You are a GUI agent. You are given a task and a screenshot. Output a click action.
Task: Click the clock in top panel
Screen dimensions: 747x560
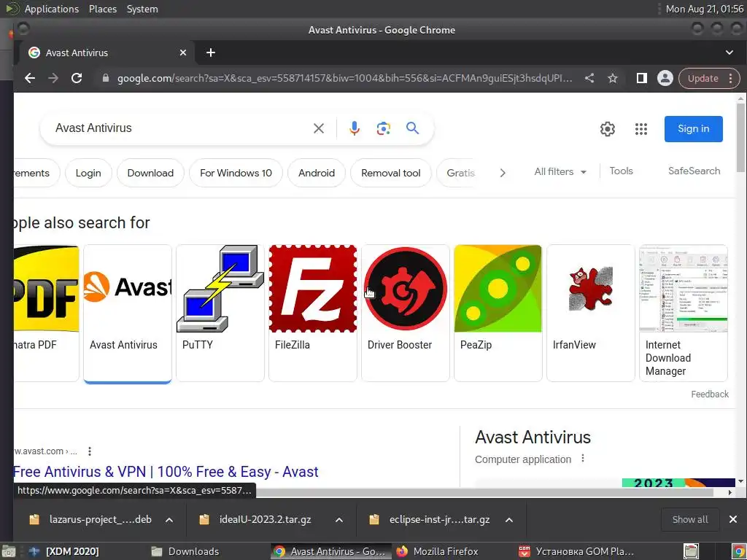pos(704,9)
